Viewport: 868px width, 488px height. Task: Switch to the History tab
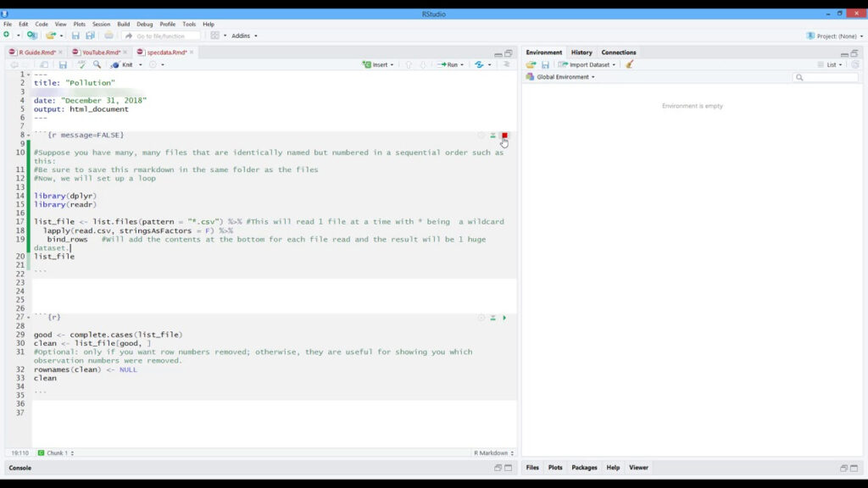click(x=581, y=52)
